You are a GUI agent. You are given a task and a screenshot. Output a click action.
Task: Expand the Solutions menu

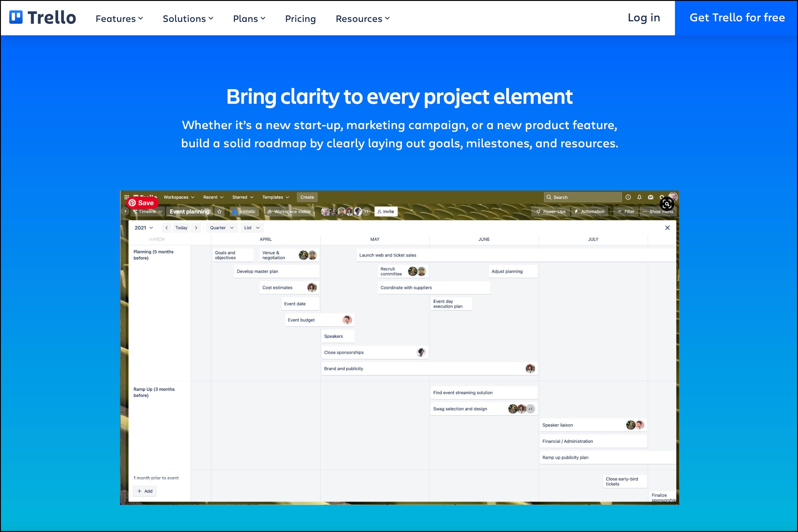click(188, 19)
